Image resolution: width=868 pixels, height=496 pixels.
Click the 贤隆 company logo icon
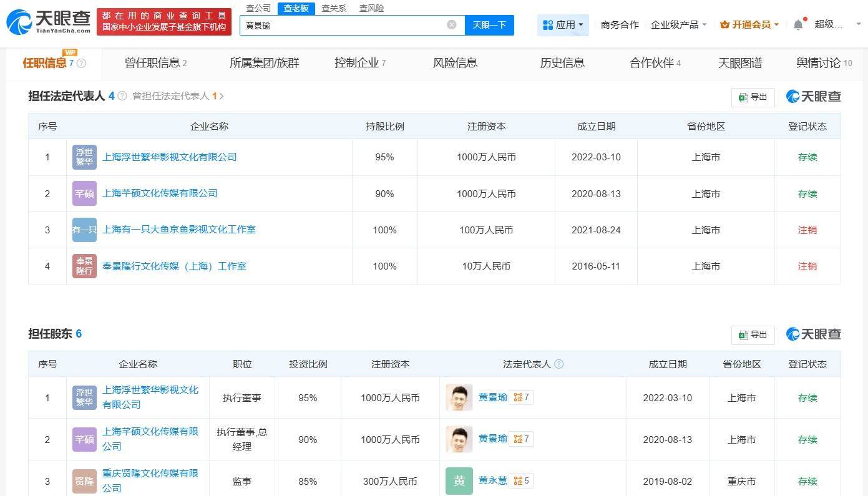(x=84, y=481)
